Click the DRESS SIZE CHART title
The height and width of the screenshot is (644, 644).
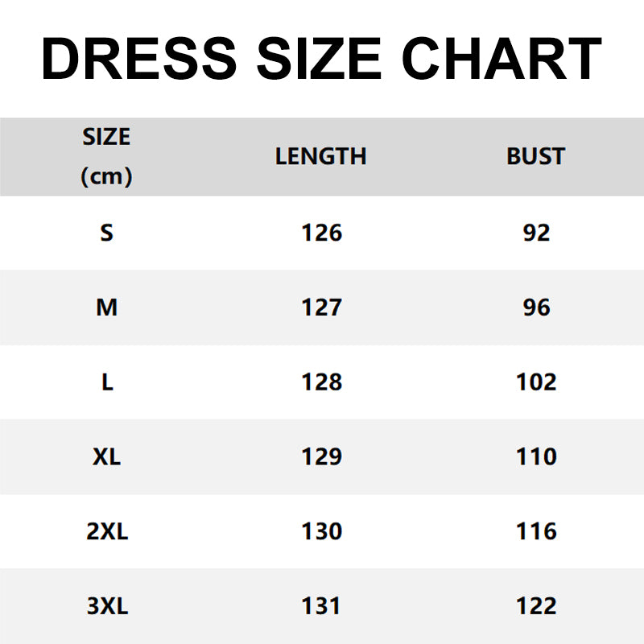[321, 59]
